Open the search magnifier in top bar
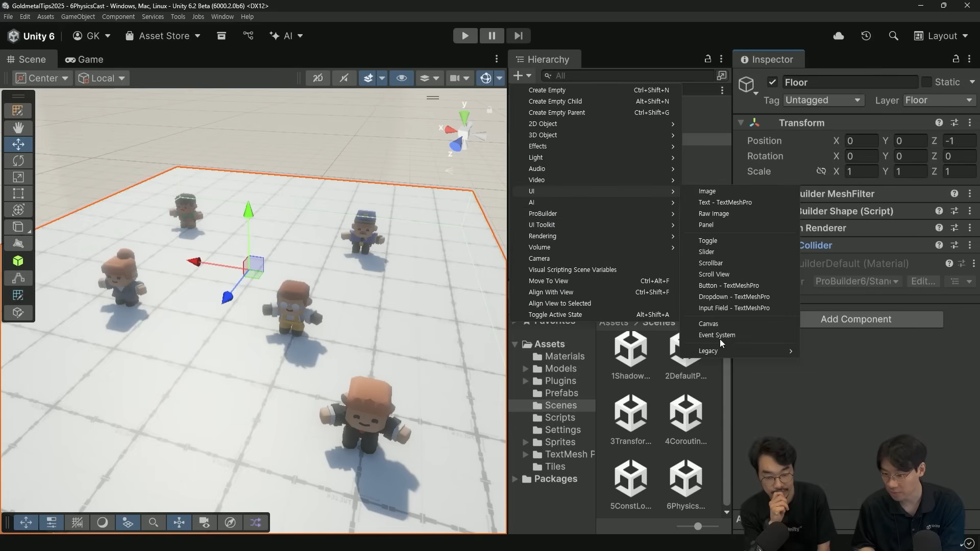Viewport: 980px width, 551px height. point(893,36)
